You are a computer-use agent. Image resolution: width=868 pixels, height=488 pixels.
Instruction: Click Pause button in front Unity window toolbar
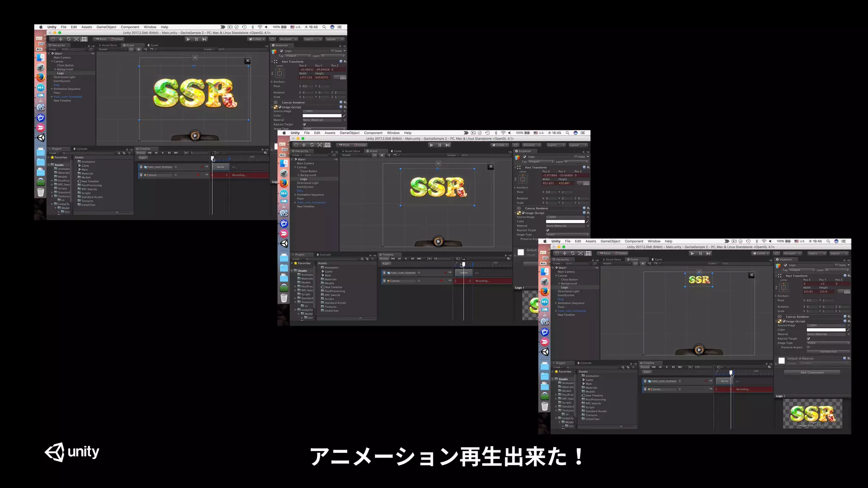[700, 253]
